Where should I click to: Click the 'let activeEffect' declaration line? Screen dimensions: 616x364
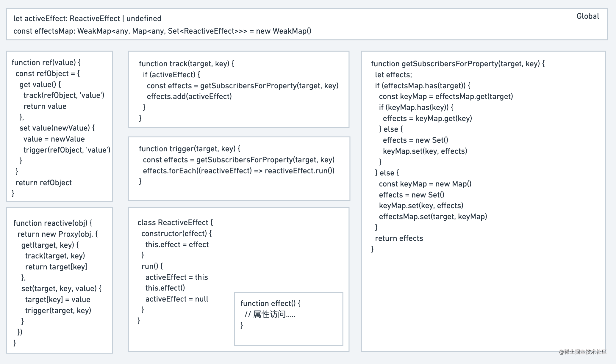click(x=87, y=18)
